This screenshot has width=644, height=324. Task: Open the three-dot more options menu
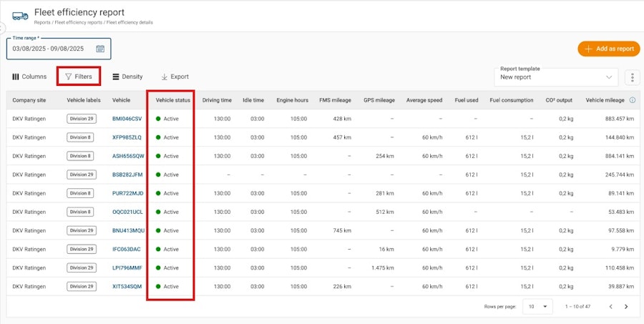pos(633,77)
